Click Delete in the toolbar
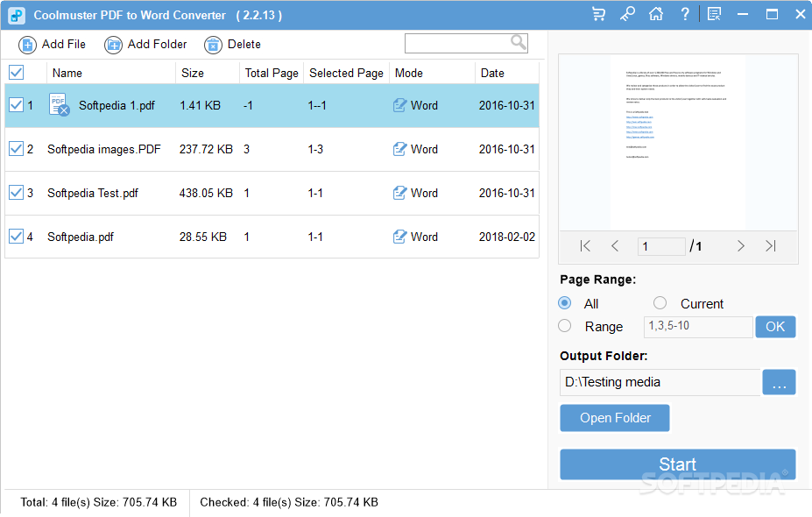Viewport: 812px width, 517px height. coord(232,45)
